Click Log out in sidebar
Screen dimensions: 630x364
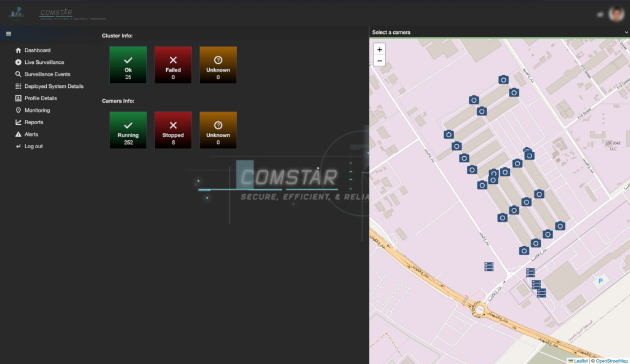click(x=33, y=146)
